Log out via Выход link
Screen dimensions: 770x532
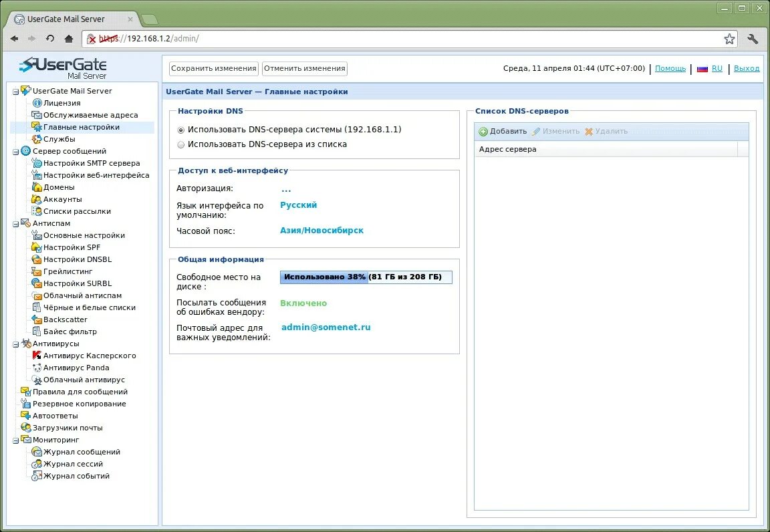pyautogui.click(x=747, y=68)
